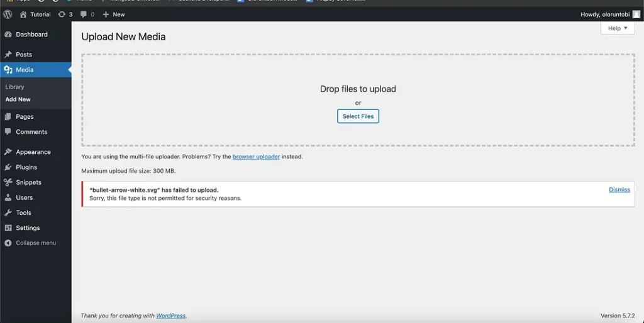Screen dimensions: 644x323
Task: Follow the browser uploader link
Action: click(256, 156)
